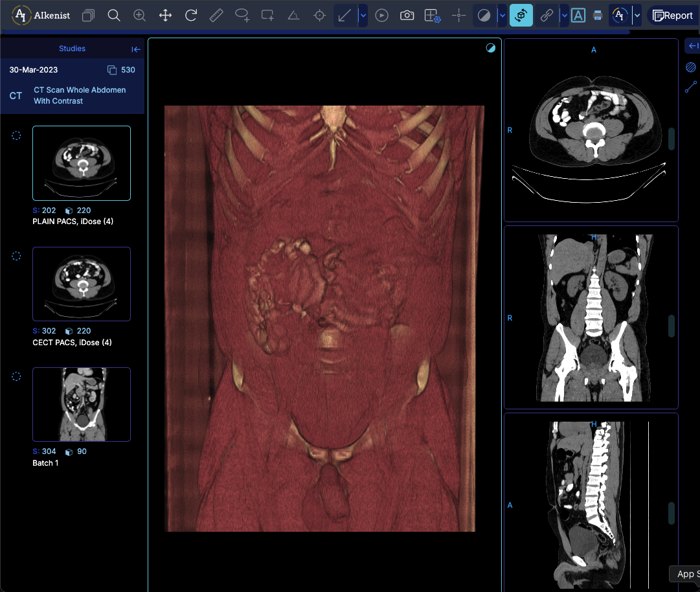Screen dimensions: 700x592
Task: Open the windowing presets dropdown
Action: pos(501,15)
